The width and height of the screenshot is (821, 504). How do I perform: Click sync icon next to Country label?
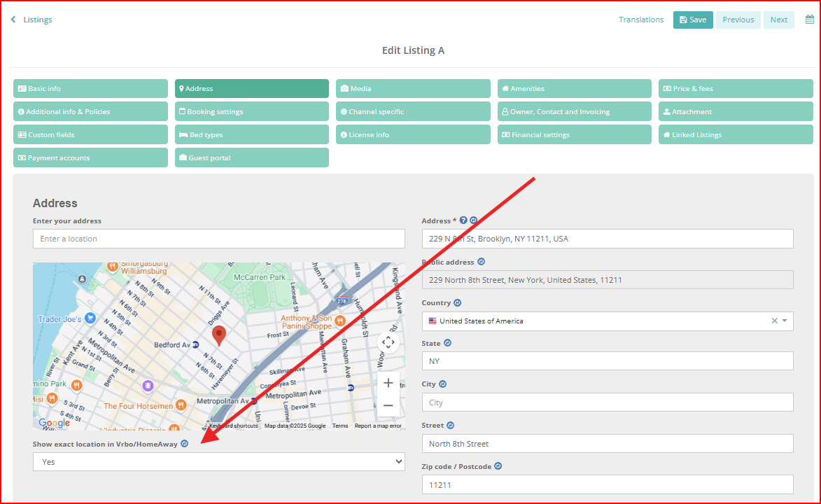(458, 303)
